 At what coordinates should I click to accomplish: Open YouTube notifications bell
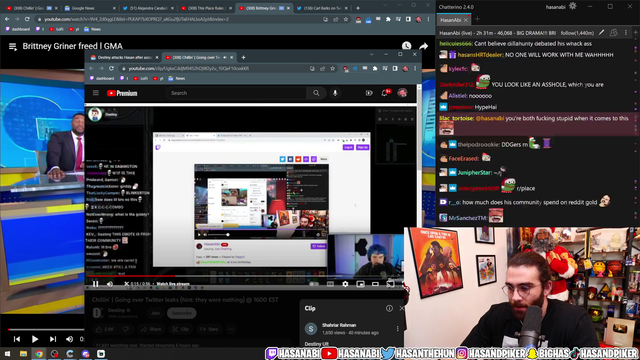384,93
